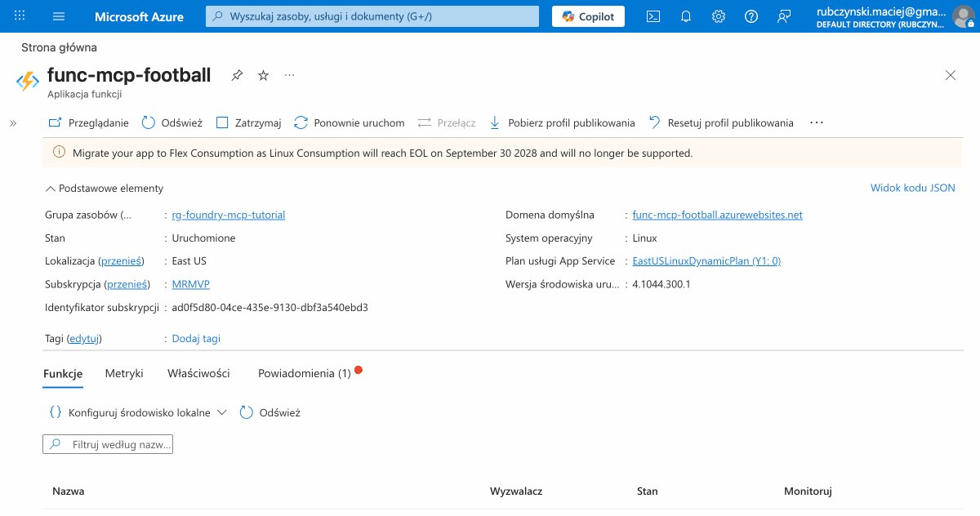Mark func-mcp-football as favorite star
Image resolution: width=980 pixels, height=516 pixels.
263,75
